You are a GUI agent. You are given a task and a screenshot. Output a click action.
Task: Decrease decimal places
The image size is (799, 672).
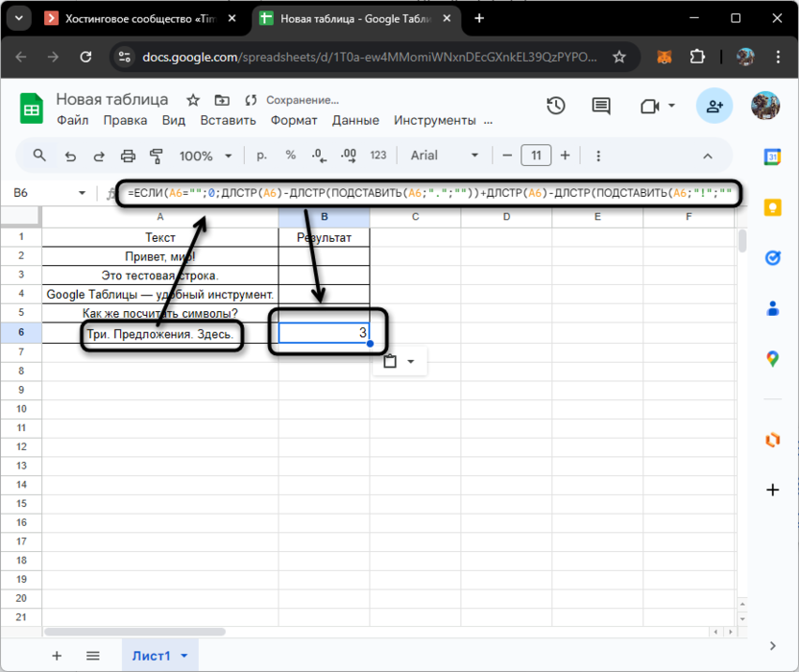pos(319,156)
